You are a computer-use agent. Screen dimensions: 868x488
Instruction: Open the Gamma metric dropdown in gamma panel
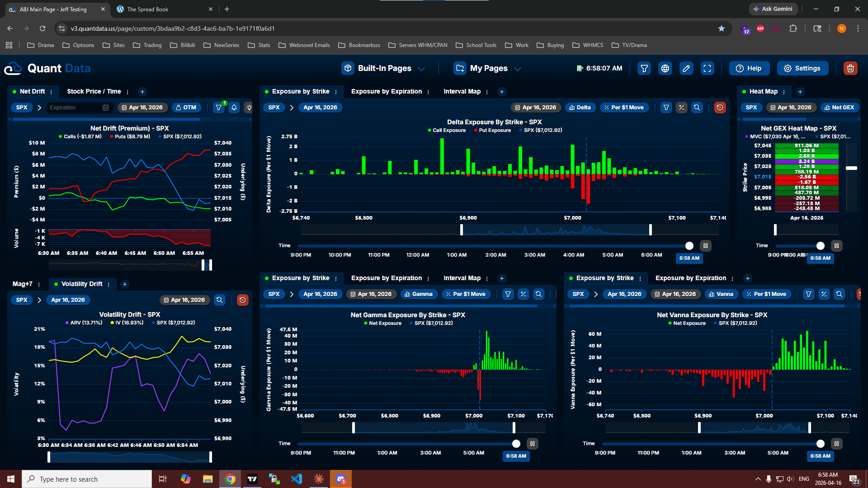419,294
